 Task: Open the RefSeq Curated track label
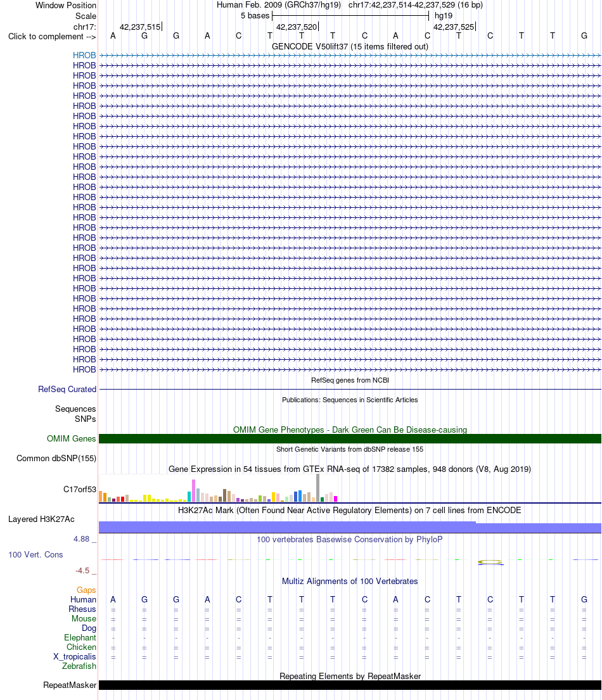[67, 390]
